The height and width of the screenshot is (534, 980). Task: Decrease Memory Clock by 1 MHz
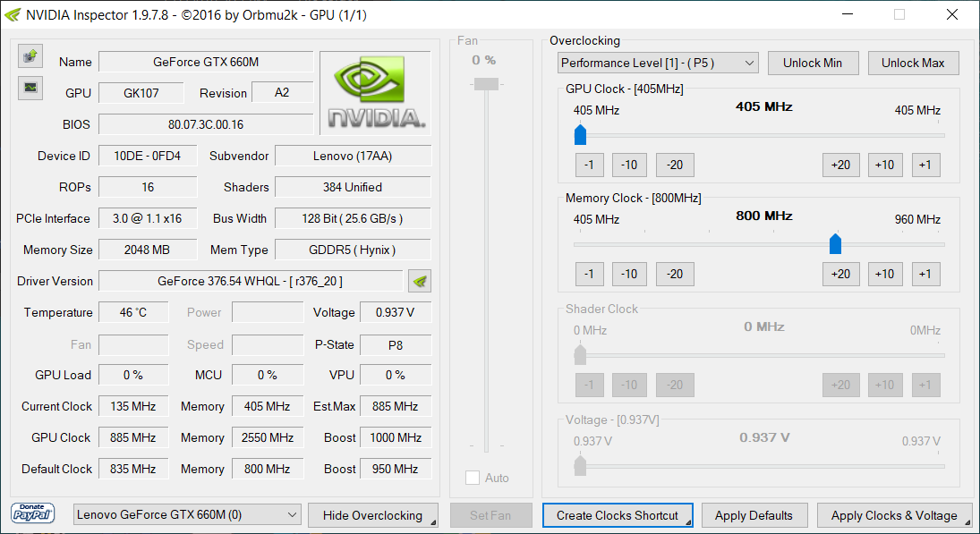click(589, 274)
